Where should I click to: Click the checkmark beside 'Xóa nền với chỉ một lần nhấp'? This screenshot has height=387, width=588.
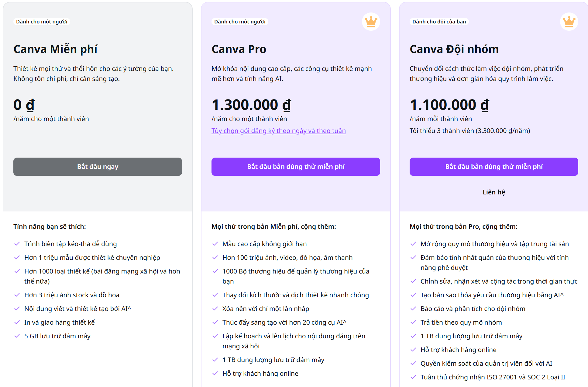click(x=215, y=309)
